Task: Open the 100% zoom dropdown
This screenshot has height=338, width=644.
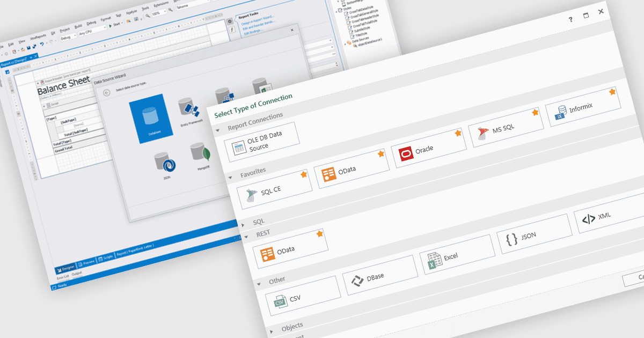Action: click(159, 13)
